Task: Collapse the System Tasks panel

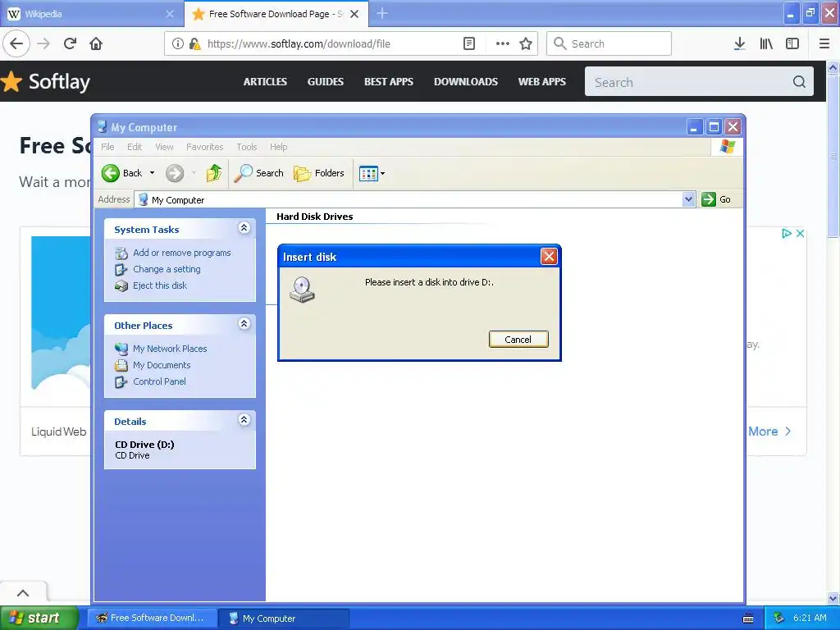Action: 244,228
